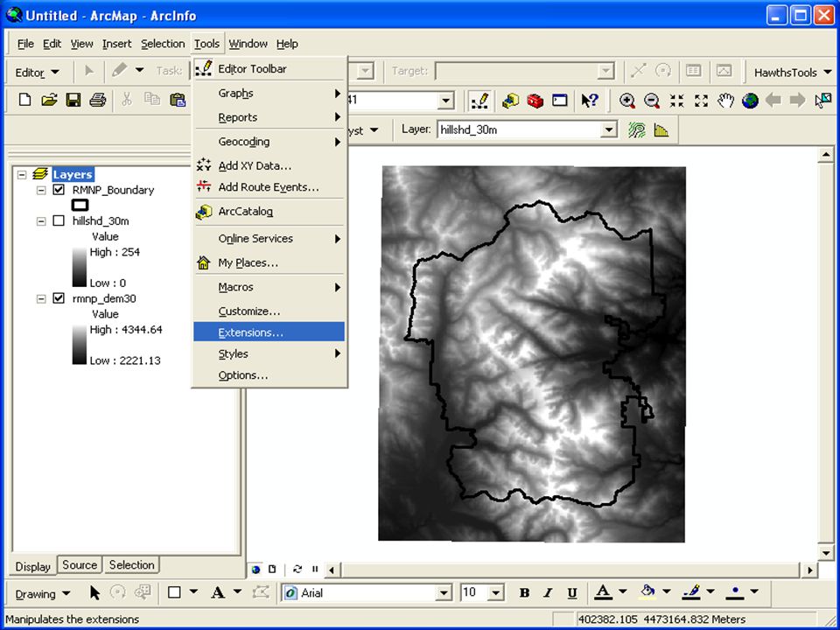
Task: Click the horizontal scrollbar left arrow
Action: click(x=332, y=570)
